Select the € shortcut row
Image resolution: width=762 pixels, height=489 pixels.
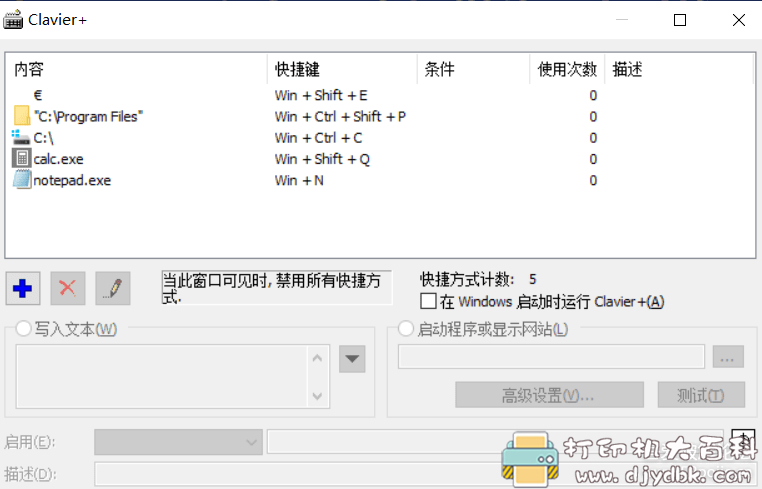[382, 95]
